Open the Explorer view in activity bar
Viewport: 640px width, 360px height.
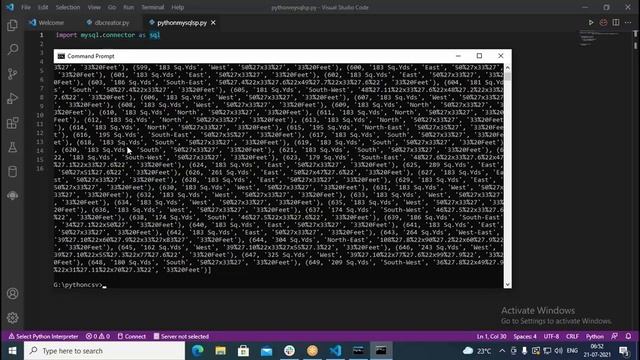(12, 25)
